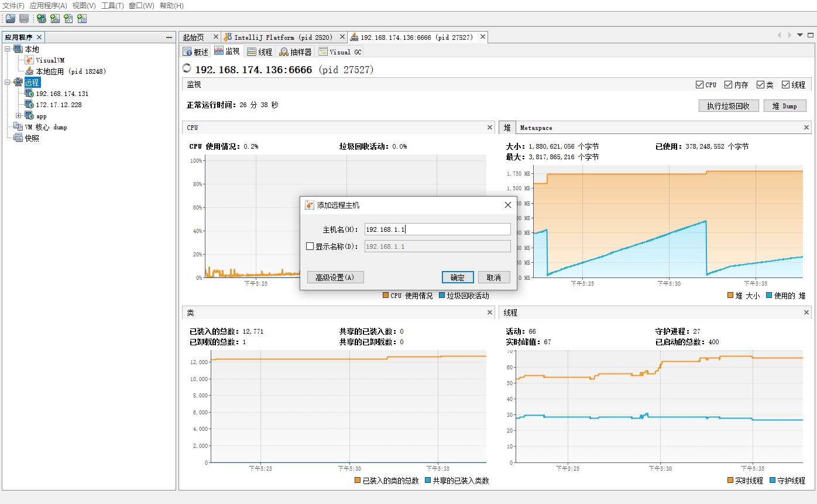Click the blue 垃圾回收活动 legend swatch
The width and height of the screenshot is (817, 504).
(442, 296)
